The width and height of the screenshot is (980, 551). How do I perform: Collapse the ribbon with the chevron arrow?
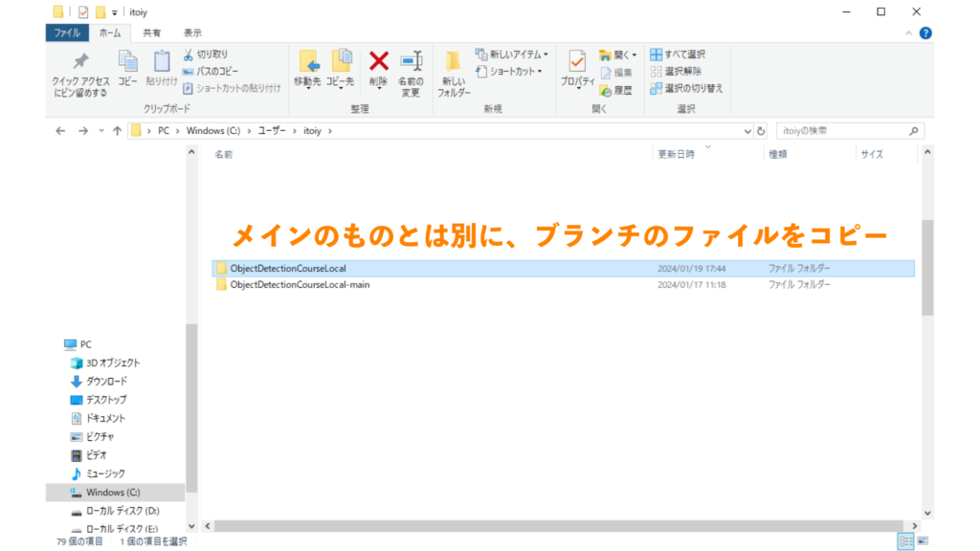point(909,32)
